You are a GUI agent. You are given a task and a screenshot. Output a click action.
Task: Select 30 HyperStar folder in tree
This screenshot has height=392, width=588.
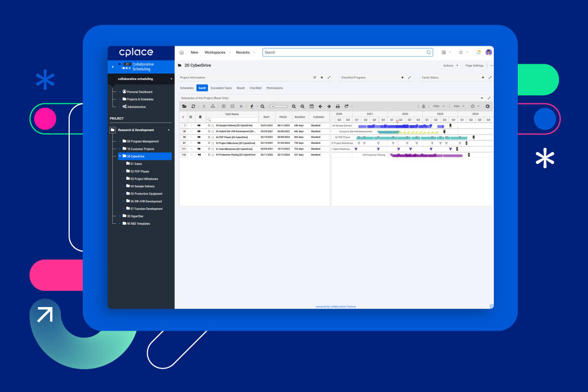coord(133,217)
